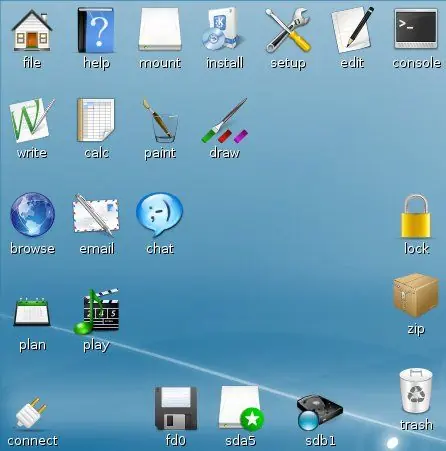Screen dimensions: 446x451
Task: Click the "install" label text
Action: pyautogui.click(x=225, y=63)
